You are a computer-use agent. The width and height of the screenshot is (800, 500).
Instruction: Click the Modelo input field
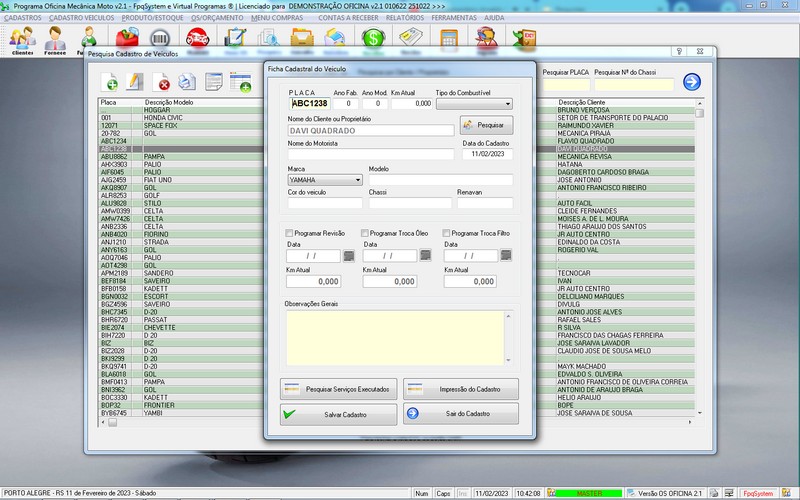pos(440,180)
